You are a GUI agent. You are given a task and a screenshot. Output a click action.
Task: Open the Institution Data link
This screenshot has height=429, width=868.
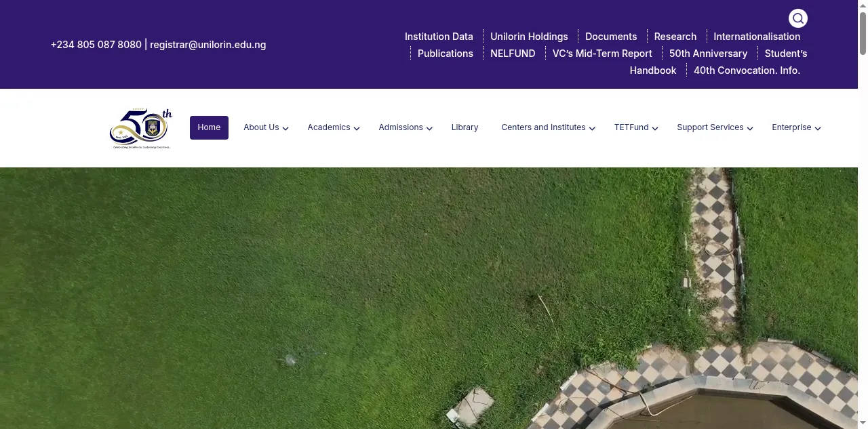(x=439, y=37)
